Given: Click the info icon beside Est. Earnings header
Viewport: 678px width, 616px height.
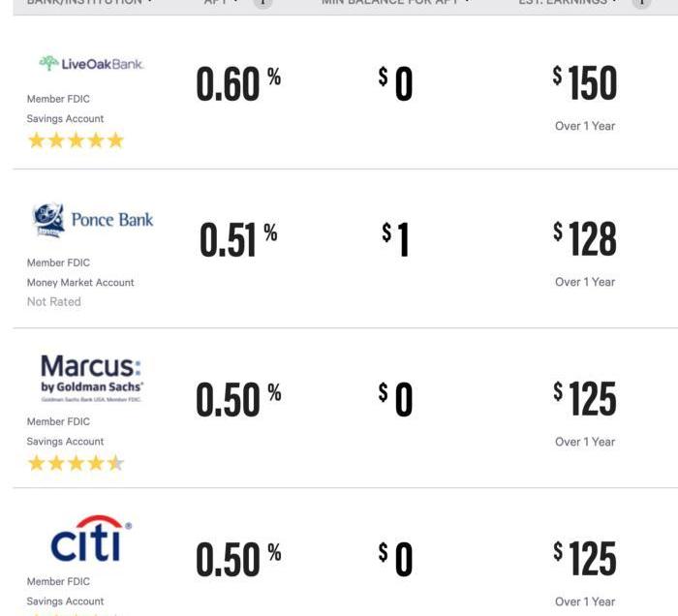Looking at the screenshot, I should pos(641,2).
